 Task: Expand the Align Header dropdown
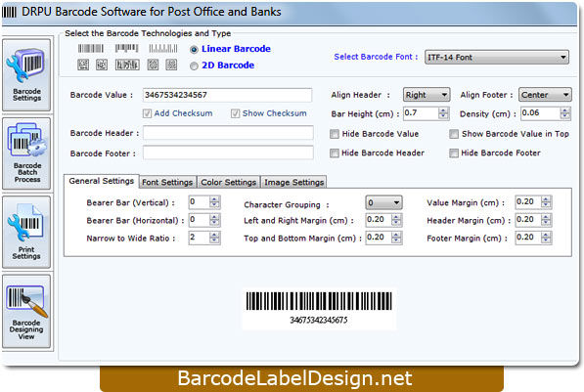(427, 95)
